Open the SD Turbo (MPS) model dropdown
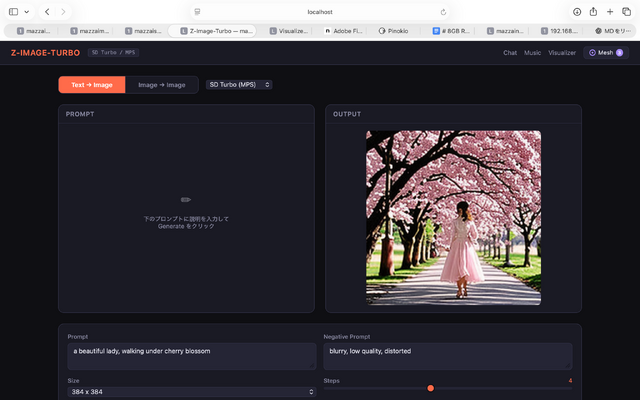This screenshot has width=640, height=400. (239, 85)
